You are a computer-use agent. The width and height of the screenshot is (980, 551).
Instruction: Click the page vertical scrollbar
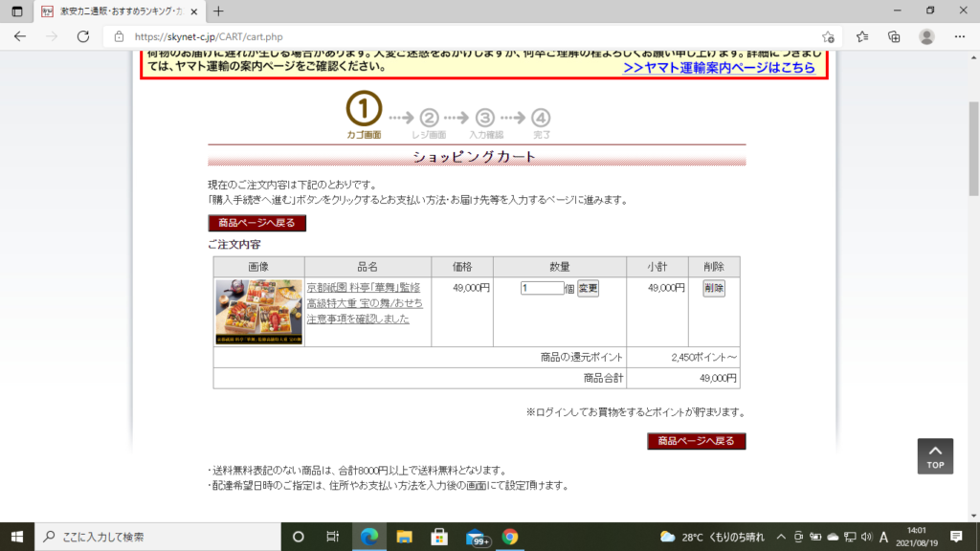(973, 148)
